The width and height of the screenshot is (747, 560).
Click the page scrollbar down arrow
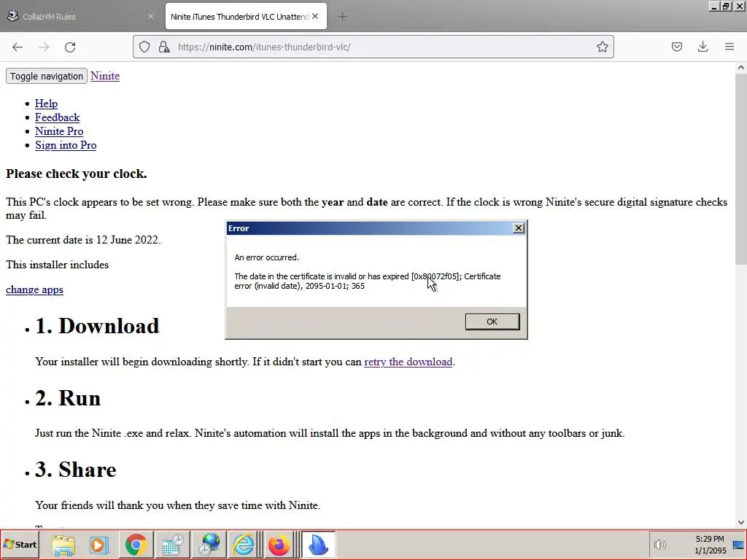click(741, 522)
